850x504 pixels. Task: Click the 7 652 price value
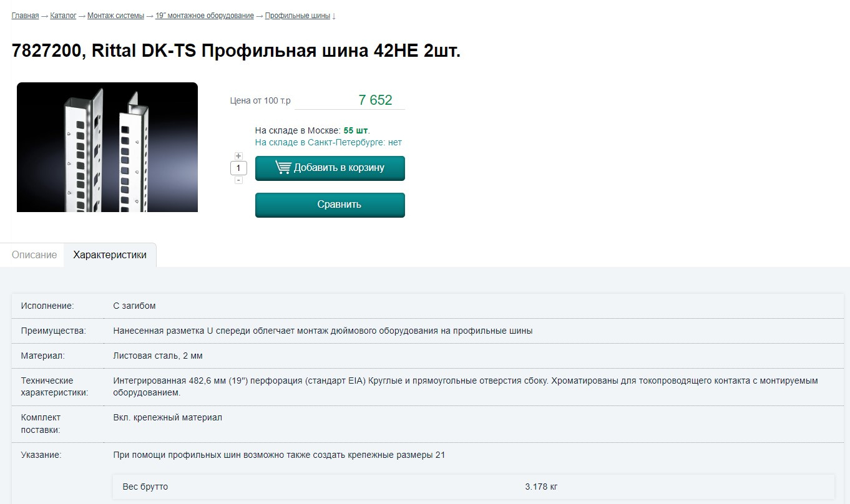click(375, 100)
